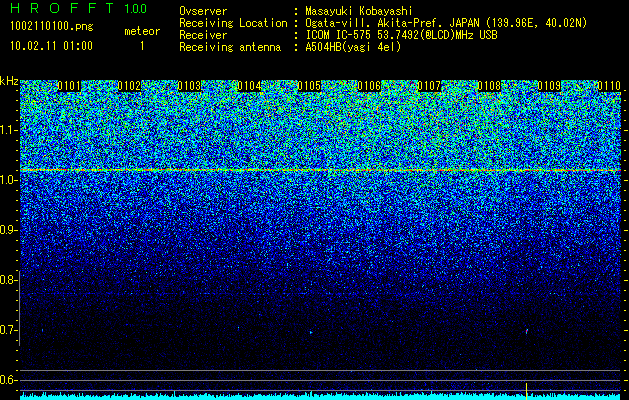This screenshot has width=629, height=400.
Task: Click the 0103 time marker
Action: [x=189, y=86]
